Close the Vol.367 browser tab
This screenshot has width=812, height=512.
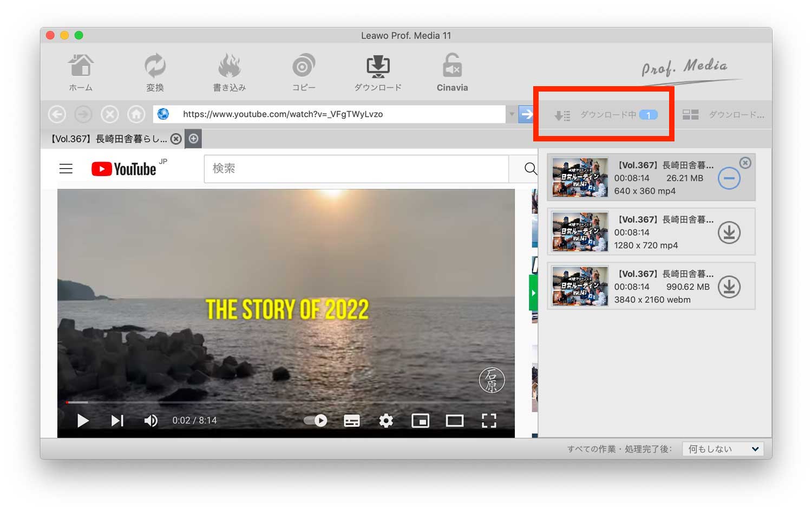tap(176, 139)
